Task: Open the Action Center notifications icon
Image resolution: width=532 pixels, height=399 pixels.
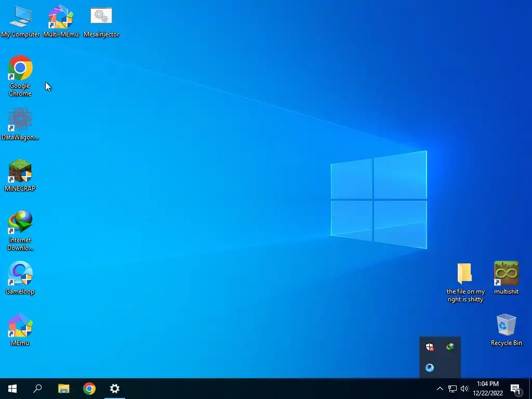Action: (x=516, y=389)
